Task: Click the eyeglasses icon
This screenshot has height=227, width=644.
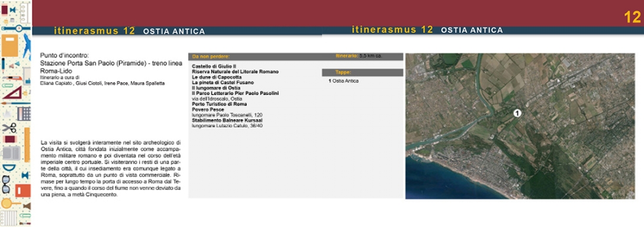Action: (6, 184)
